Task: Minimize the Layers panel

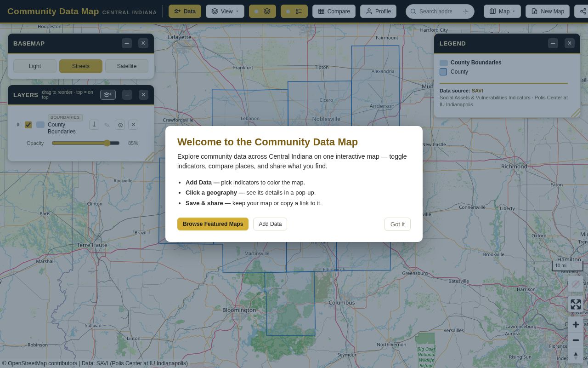Action: (127, 95)
